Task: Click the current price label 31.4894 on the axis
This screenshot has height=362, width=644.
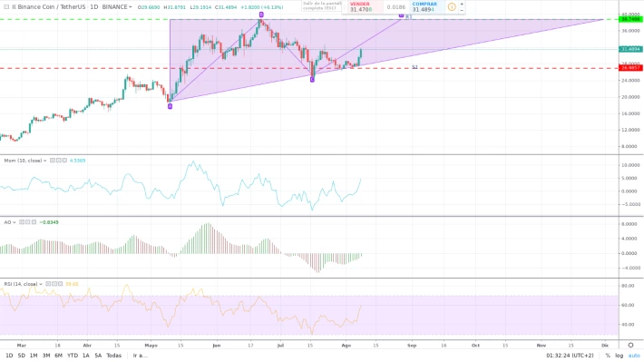Action: [630, 49]
